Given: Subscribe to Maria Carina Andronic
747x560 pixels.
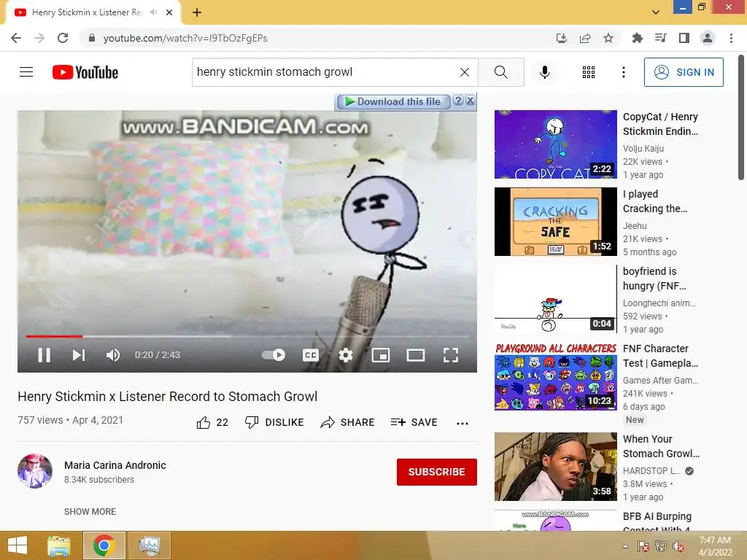Looking at the screenshot, I should tap(436, 472).
